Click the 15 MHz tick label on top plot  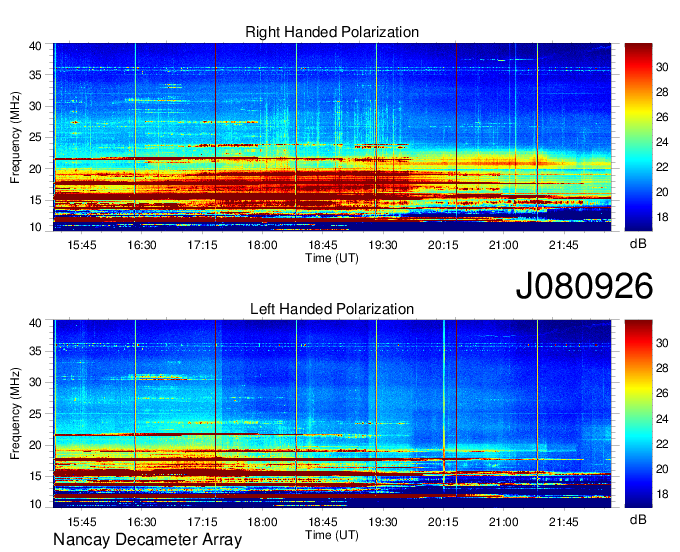pos(35,200)
